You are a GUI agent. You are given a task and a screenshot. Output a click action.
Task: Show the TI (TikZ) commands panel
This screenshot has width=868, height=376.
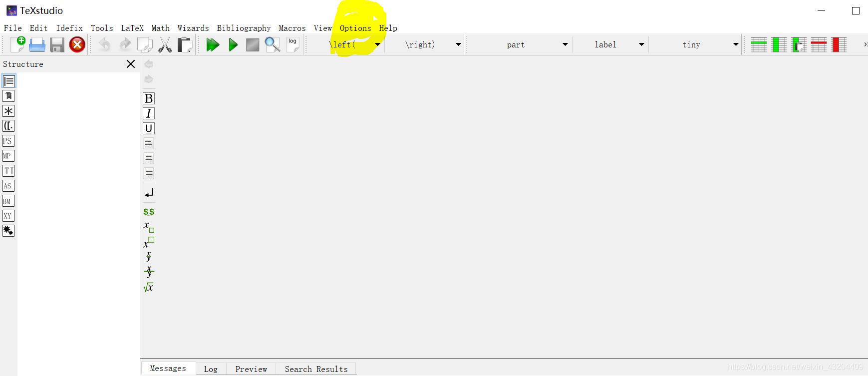coord(8,171)
